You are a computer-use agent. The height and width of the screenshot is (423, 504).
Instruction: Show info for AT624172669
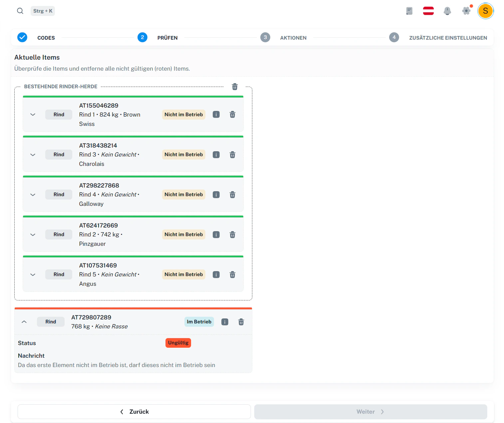(216, 234)
